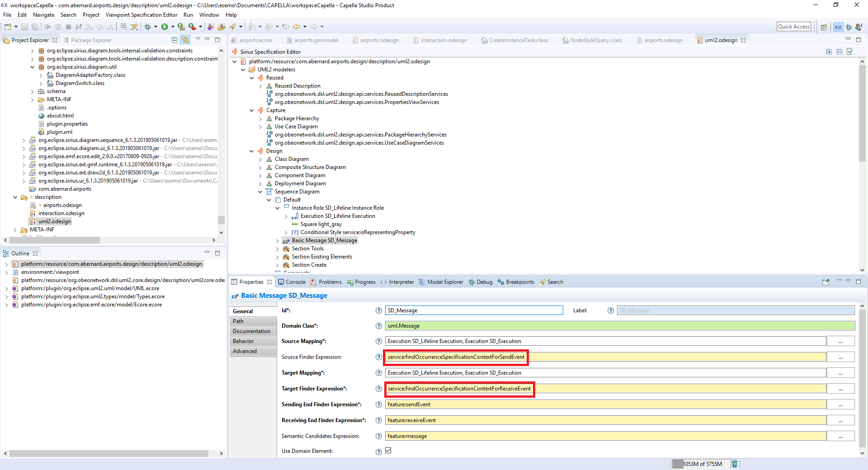Collapse the UML2 modelers tree node

pos(243,70)
